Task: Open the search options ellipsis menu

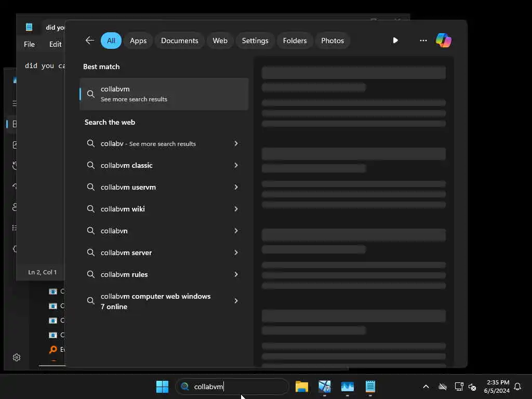Action: [x=423, y=41]
